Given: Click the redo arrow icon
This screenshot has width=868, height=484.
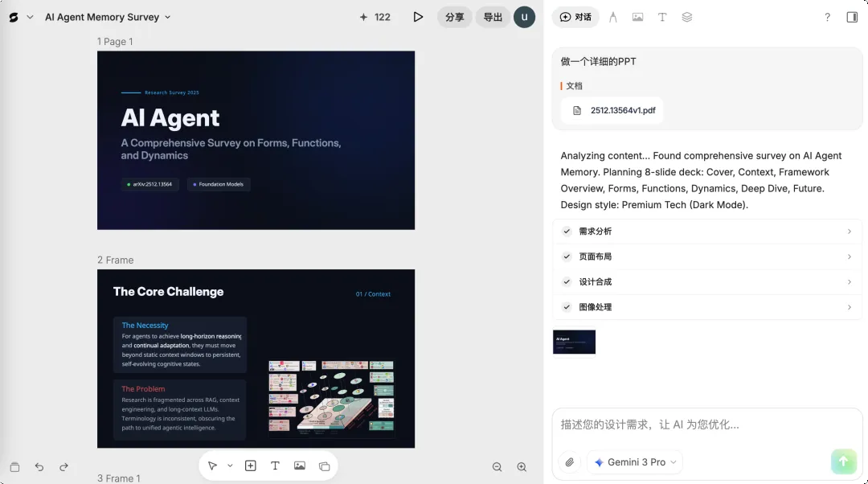Looking at the screenshot, I should tap(64, 467).
